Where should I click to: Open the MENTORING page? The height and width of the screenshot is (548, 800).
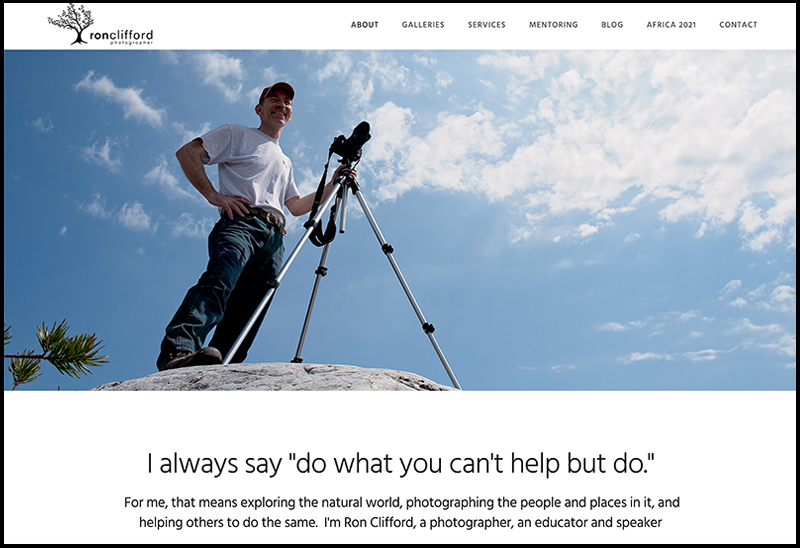554,24
